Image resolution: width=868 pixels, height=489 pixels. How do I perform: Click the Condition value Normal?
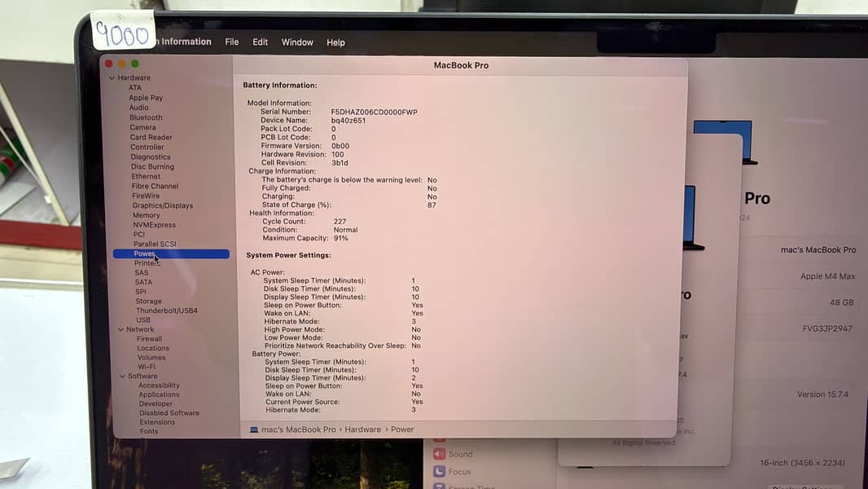(x=345, y=230)
